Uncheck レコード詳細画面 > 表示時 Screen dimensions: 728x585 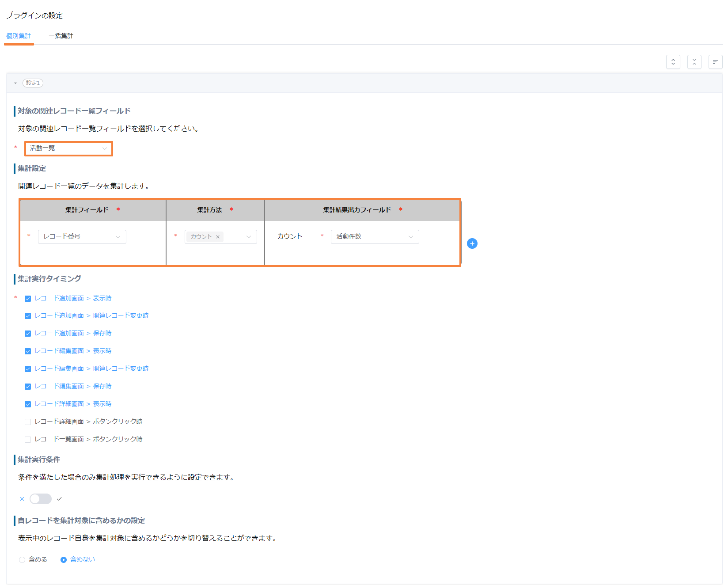point(28,404)
